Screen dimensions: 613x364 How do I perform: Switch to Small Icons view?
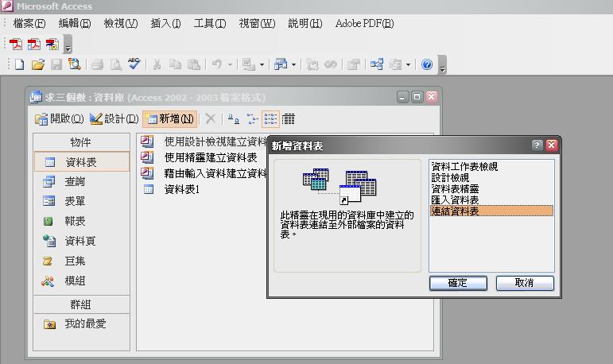(x=252, y=118)
